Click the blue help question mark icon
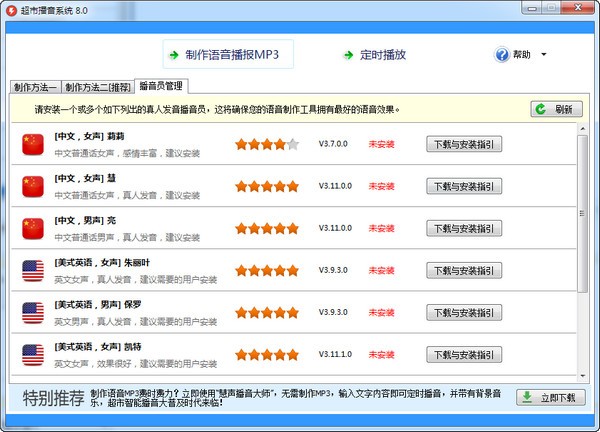This screenshot has height=432, width=600. click(500, 55)
